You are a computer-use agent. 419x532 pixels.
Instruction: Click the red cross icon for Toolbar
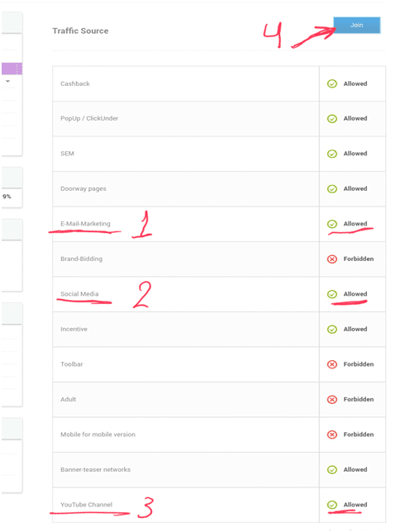(x=332, y=364)
